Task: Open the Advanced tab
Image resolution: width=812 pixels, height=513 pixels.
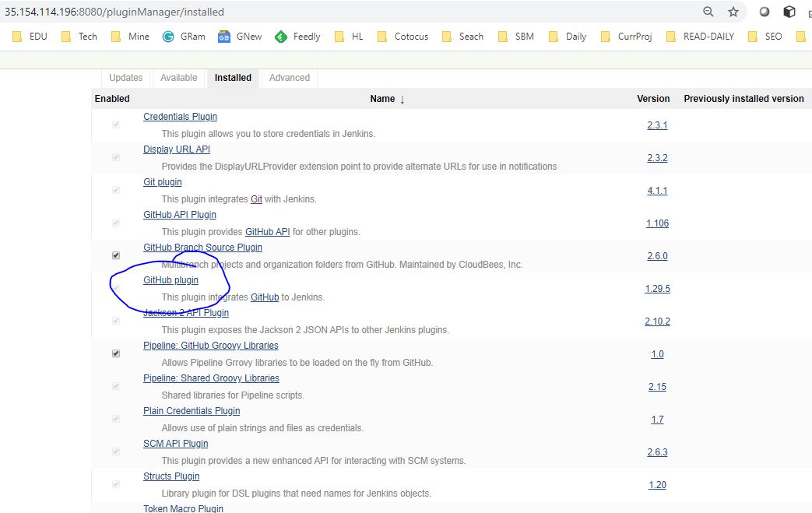Action: coord(289,78)
